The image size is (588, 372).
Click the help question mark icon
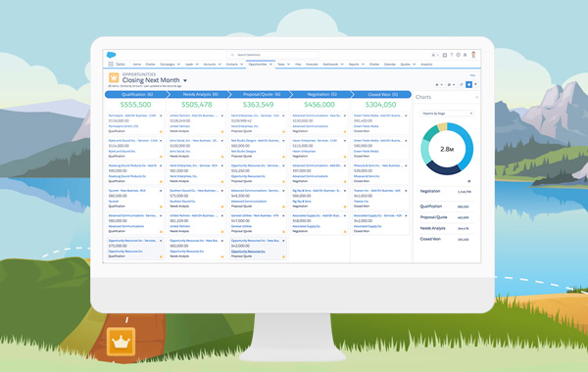[x=452, y=55]
